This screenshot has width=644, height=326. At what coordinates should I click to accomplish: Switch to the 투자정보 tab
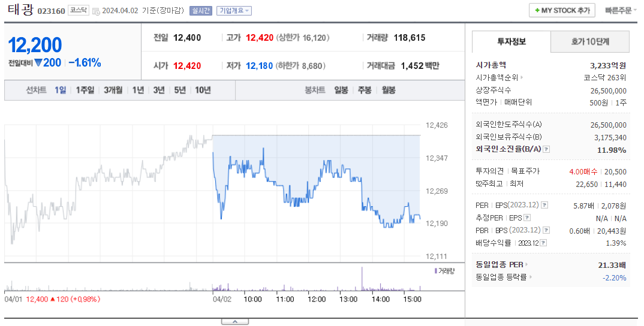click(511, 41)
